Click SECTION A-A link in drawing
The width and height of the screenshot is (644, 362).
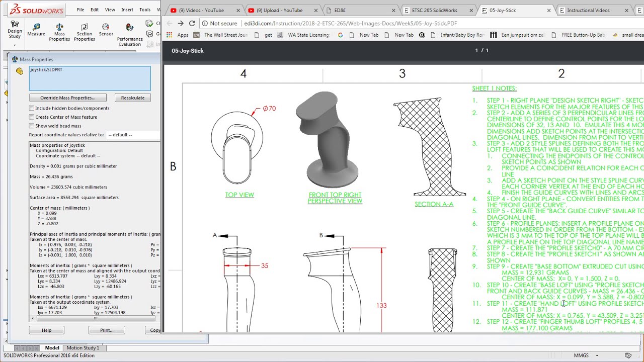(x=434, y=204)
